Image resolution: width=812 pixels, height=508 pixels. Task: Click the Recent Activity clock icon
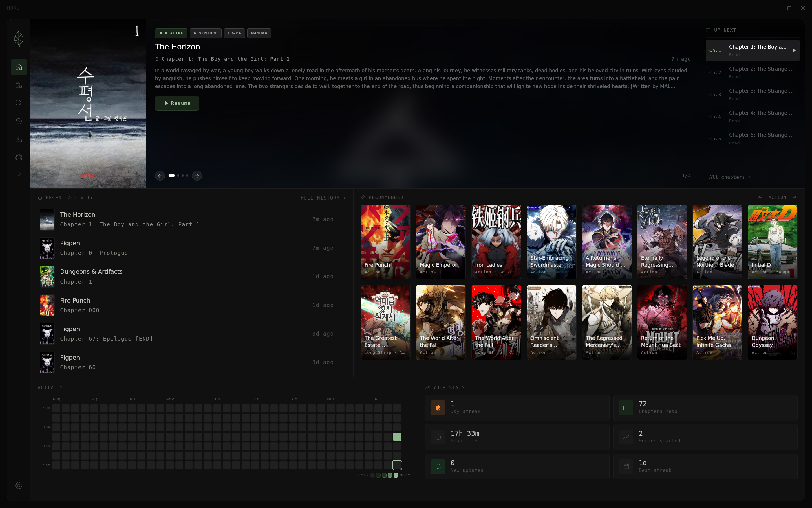point(40,198)
